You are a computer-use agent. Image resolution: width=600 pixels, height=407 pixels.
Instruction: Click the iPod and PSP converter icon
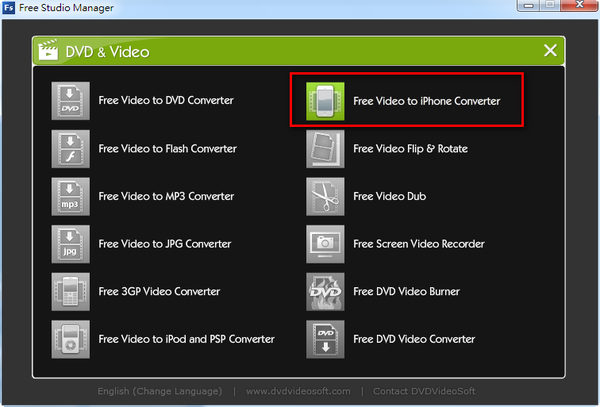(x=71, y=339)
